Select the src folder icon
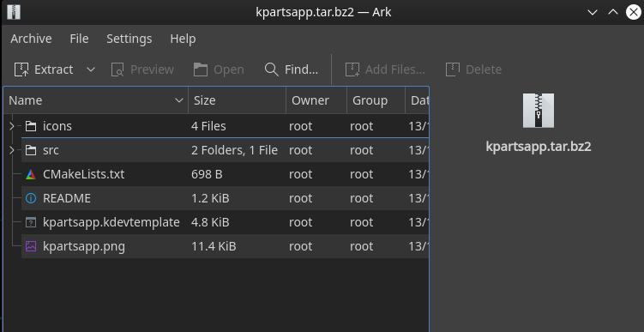The height and width of the screenshot is (332, 644). pos(31,150)
